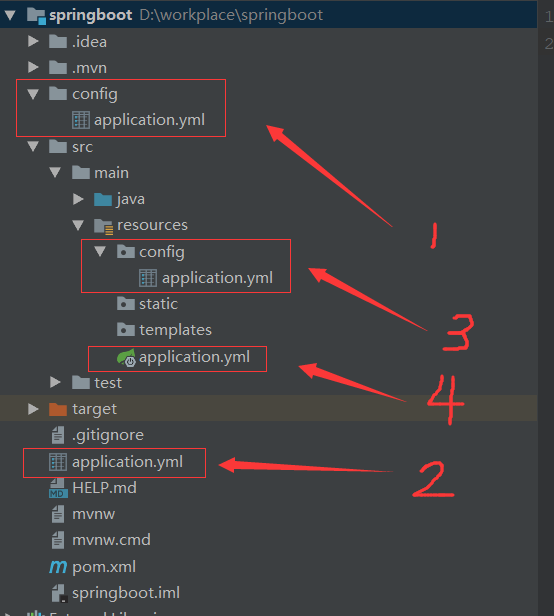The height and width of the screenshot is (616, 554).
Task: Collapse the src folder arrow
Action: tap(33, 147)
